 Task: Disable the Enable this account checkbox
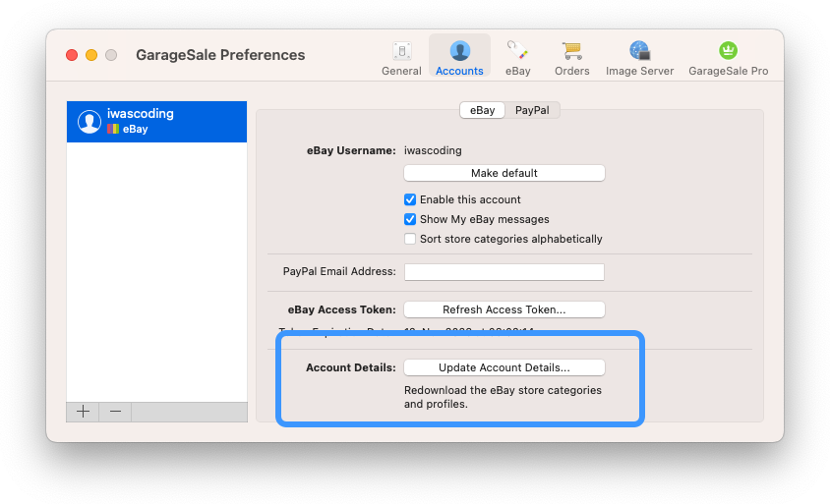coord(410,199)
